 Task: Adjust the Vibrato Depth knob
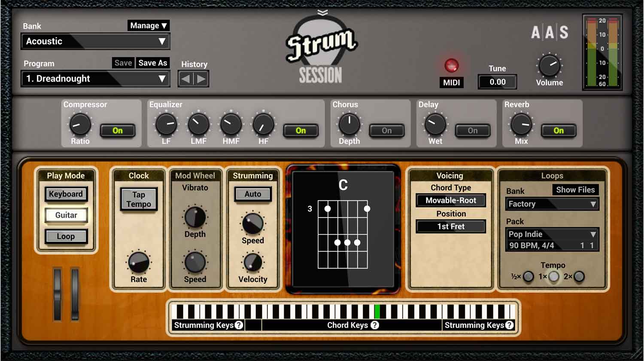[x=195, y=219]
